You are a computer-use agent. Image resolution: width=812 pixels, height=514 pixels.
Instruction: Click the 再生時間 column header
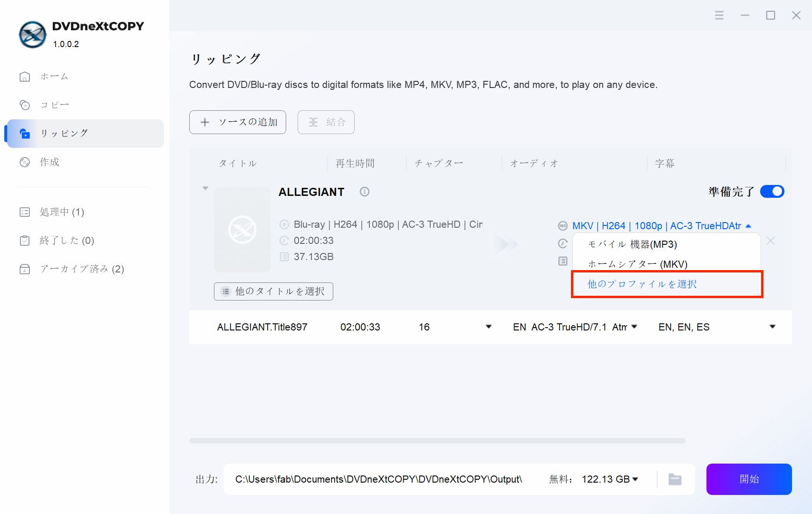pyautogui.click(x=355, y=164)
